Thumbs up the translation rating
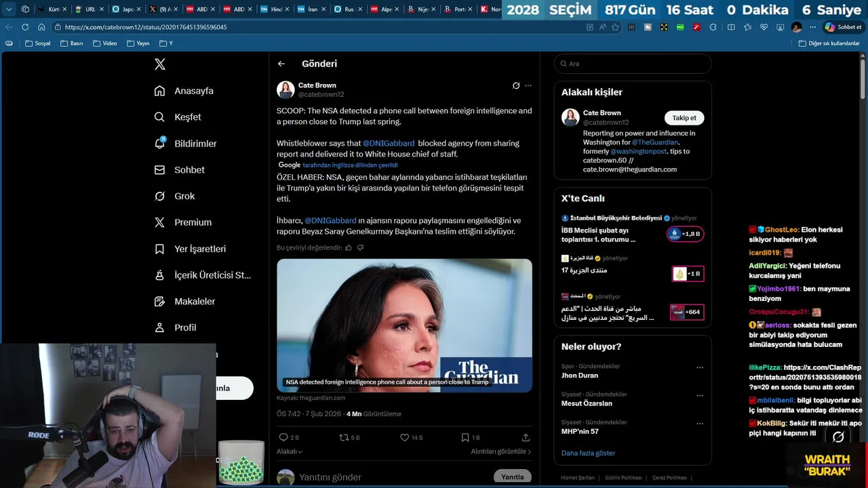Viewport: 868px width, 488px height. (x=349, y=248)
